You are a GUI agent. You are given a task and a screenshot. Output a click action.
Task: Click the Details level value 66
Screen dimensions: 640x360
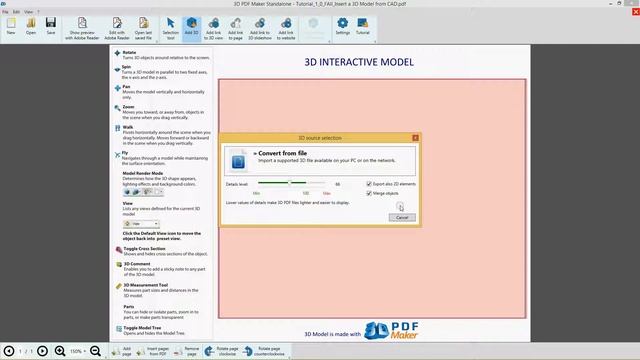(338, 184)
